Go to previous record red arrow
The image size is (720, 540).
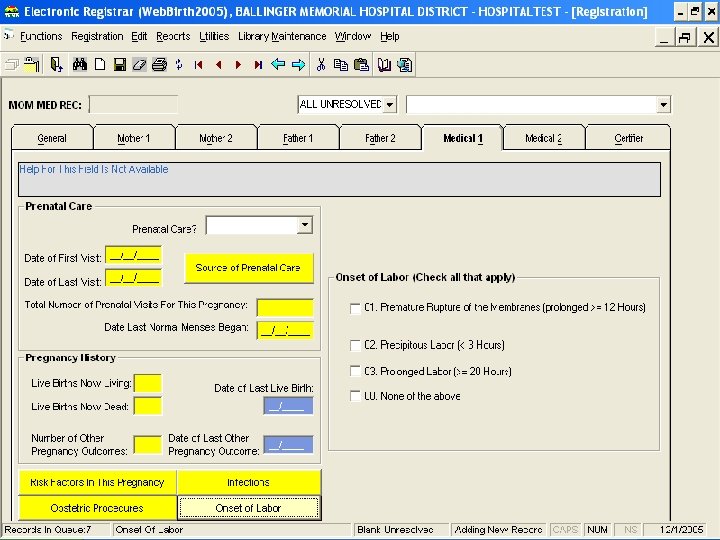(x=219, y=65)
